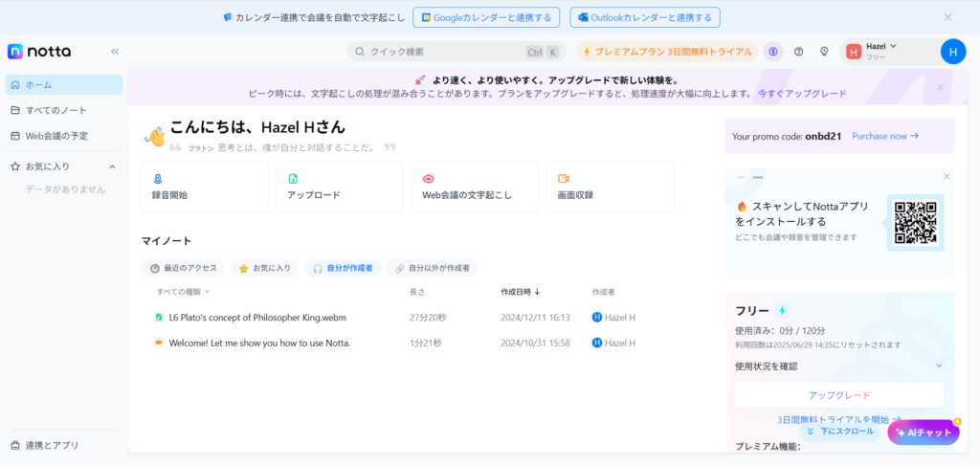This screenshot has width=980, height=465.
Task: Click the Purchase now link
Action: (885, 136)
